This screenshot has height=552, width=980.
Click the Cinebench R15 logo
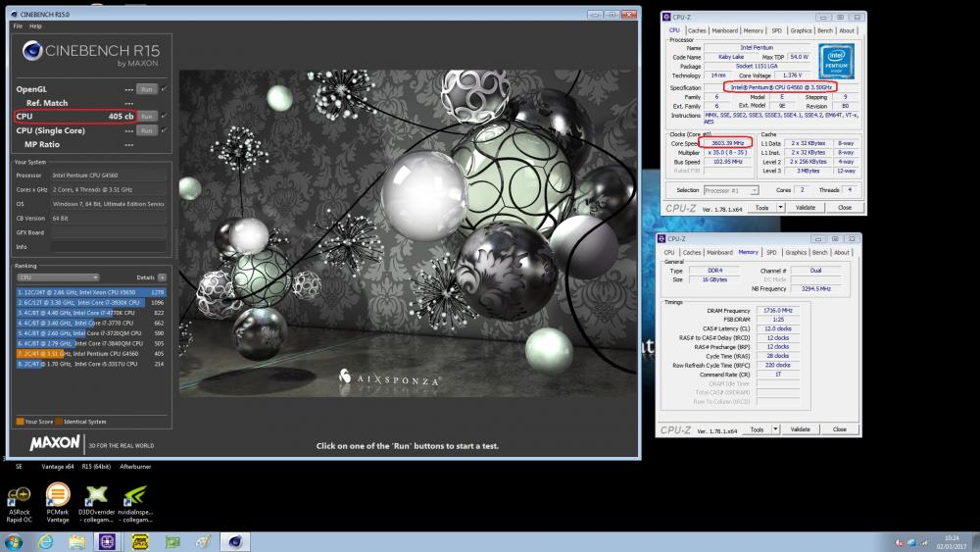91,53
